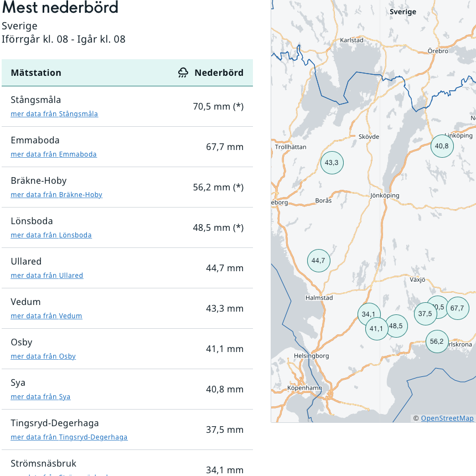Open mer data från Vedum link
The image size is (476, 476).
tap(46, 315)
